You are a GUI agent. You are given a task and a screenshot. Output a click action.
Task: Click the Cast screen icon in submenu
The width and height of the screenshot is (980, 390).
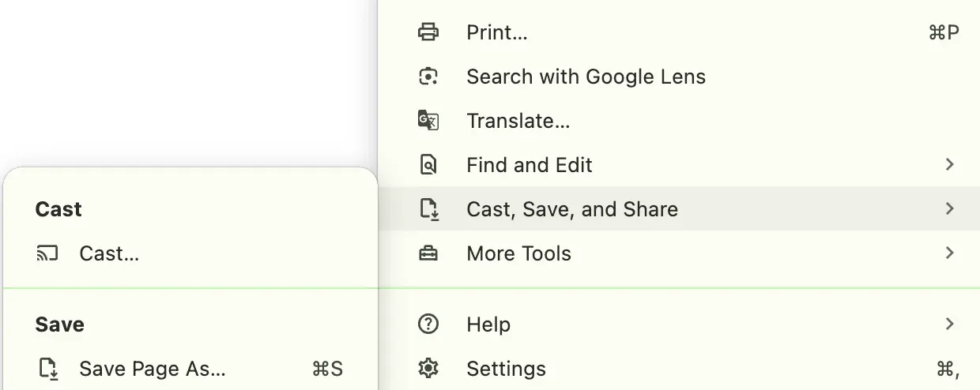click(47, 253)
